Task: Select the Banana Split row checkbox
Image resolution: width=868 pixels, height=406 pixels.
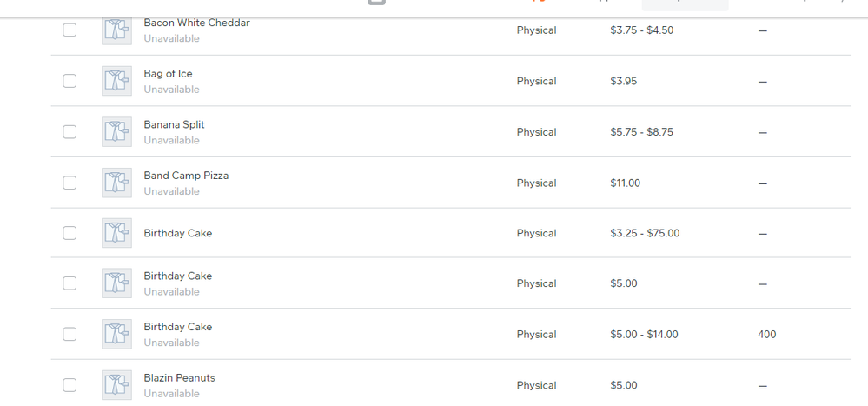Action: coord(70,132)
